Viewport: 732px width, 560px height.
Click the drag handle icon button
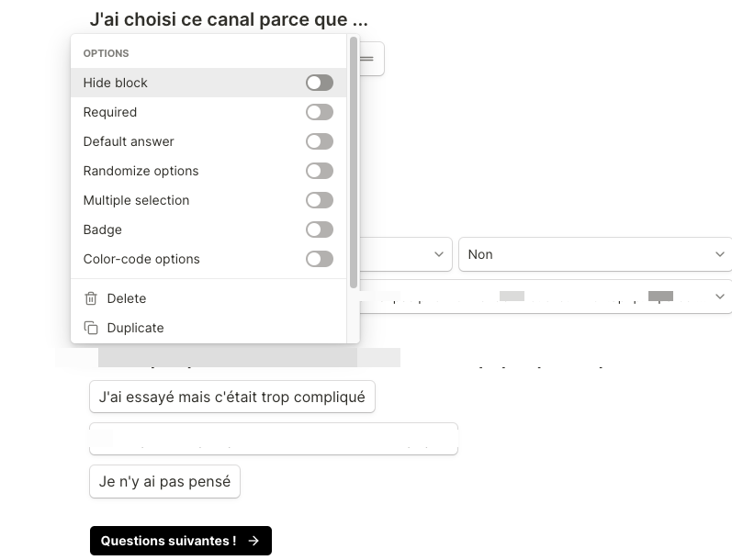pyautogui.click(x=369, y=59)
